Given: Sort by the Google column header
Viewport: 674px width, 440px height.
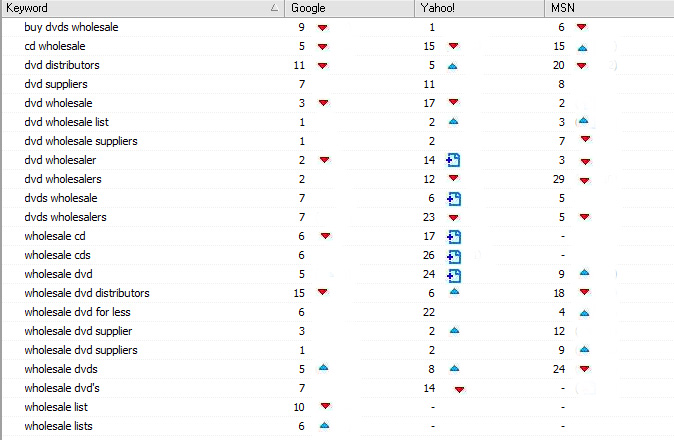Looking at the screenshot, I should [x=349, y=8].
